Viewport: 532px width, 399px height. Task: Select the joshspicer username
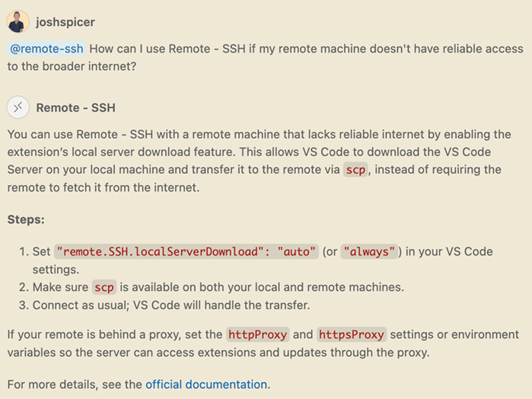65,22
